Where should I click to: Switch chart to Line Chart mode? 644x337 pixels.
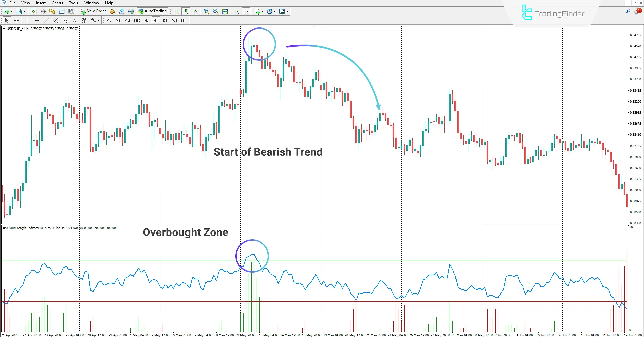[195, 11]
